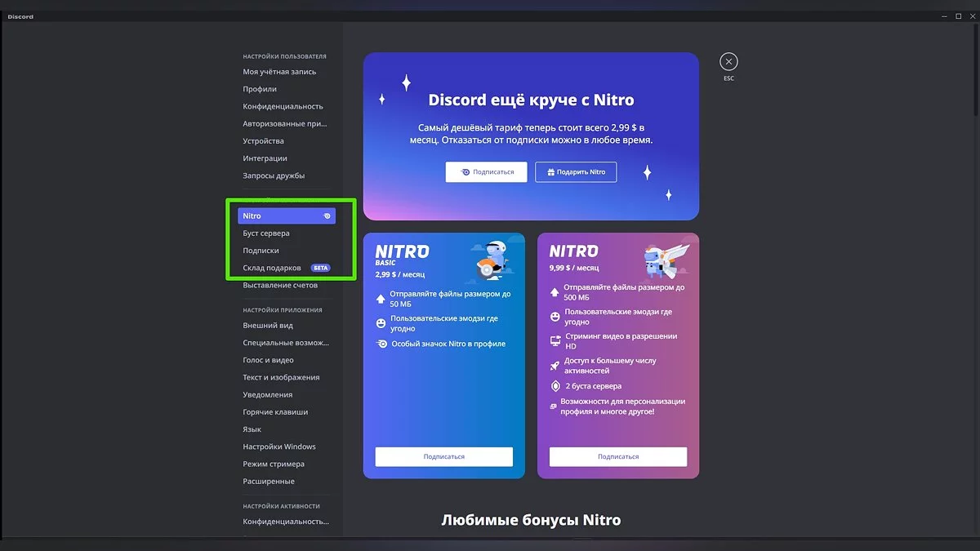Click Особый значок Nitro в профиле text

click(x=448, y=344)
